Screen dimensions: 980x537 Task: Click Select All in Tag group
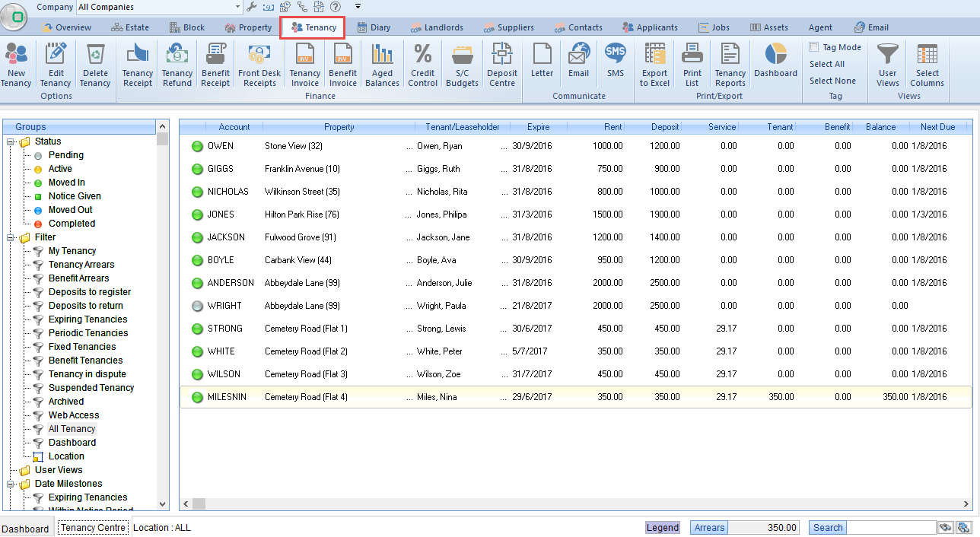tap(826, 64)
